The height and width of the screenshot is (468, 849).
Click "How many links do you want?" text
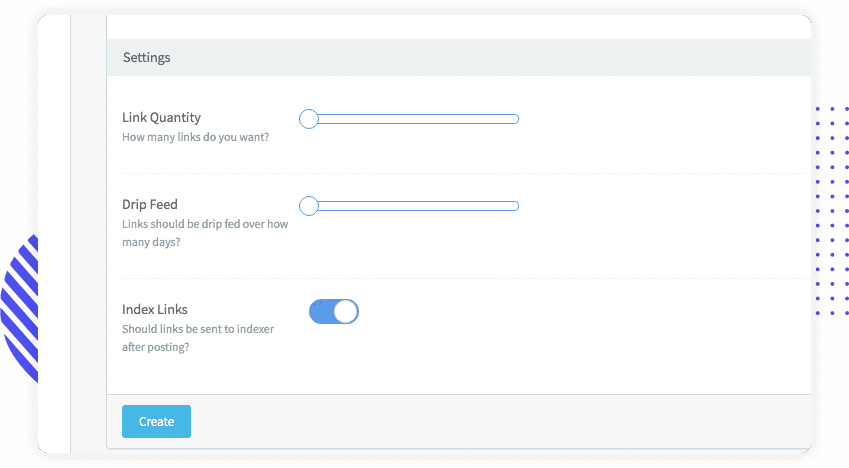pos(195,137)
